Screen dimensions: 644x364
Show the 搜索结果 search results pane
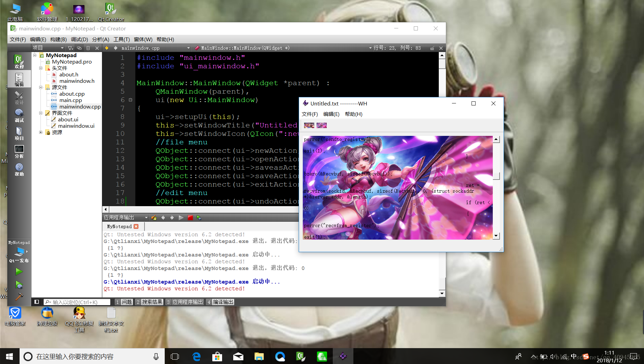[150, 302]
